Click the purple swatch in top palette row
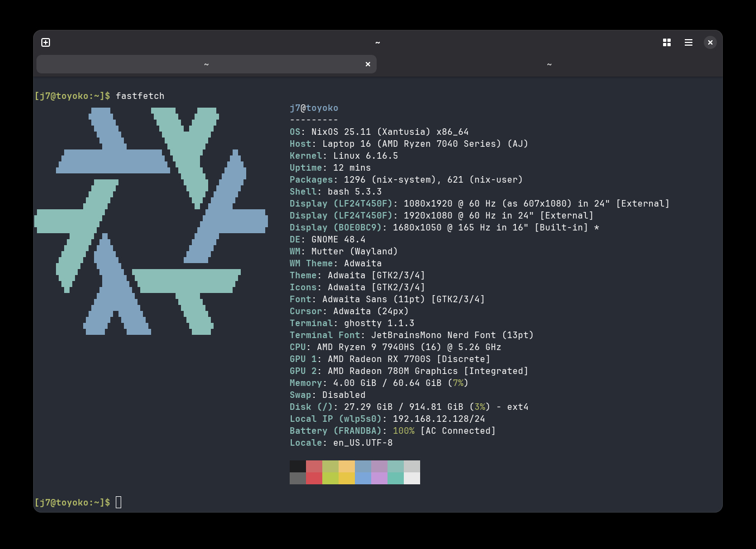The height and width of the screenshot is (549, 756). click(x=379, y=466)
